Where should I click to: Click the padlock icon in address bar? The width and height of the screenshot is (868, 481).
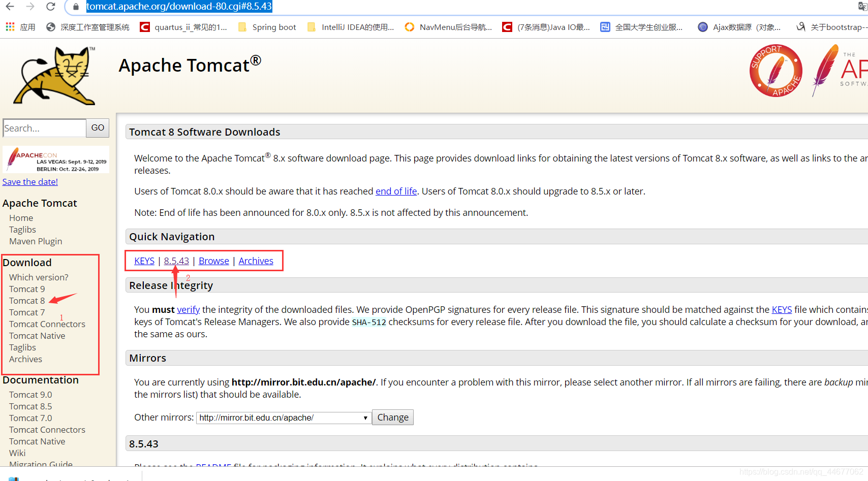coord(76,7)
